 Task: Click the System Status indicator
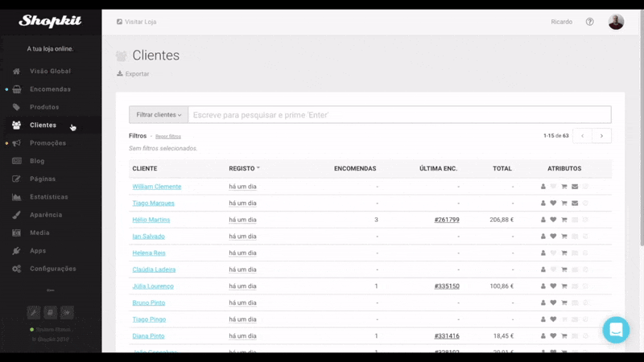point(51,330)
